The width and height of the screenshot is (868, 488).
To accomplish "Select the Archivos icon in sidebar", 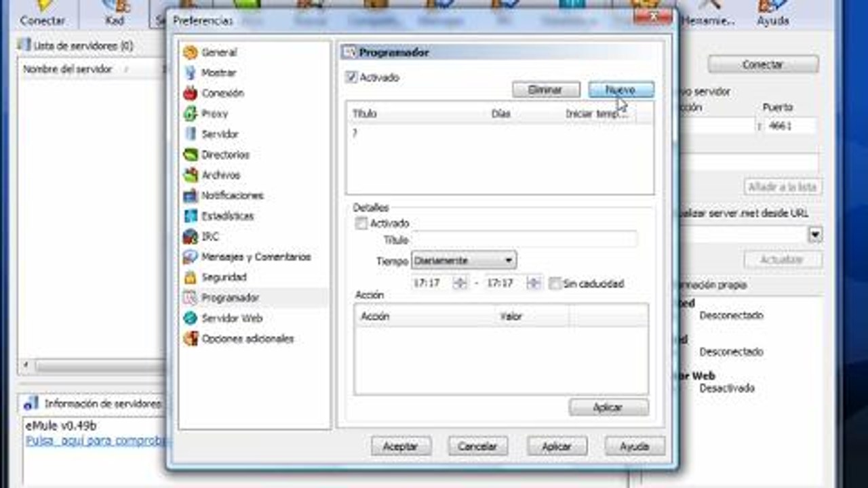I will 191,175.
